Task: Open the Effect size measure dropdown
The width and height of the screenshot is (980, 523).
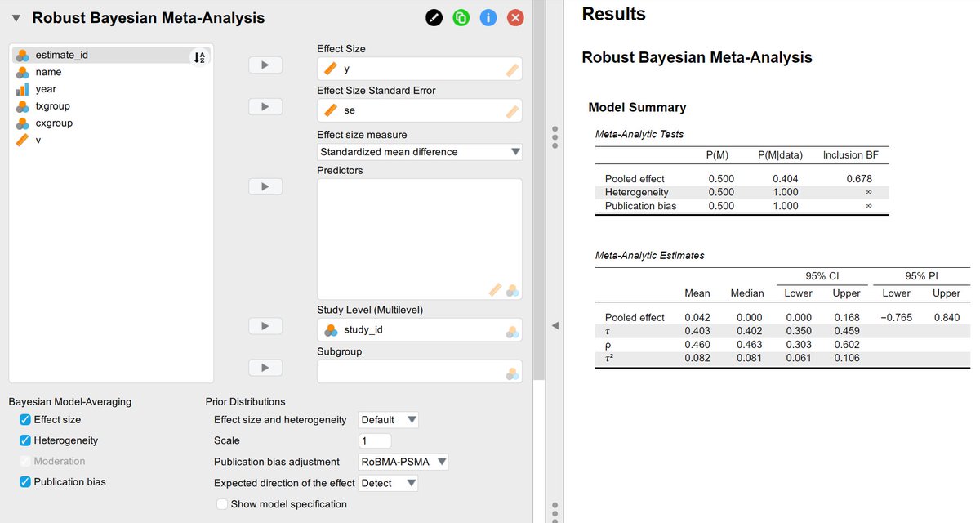Action: point(418,152)
